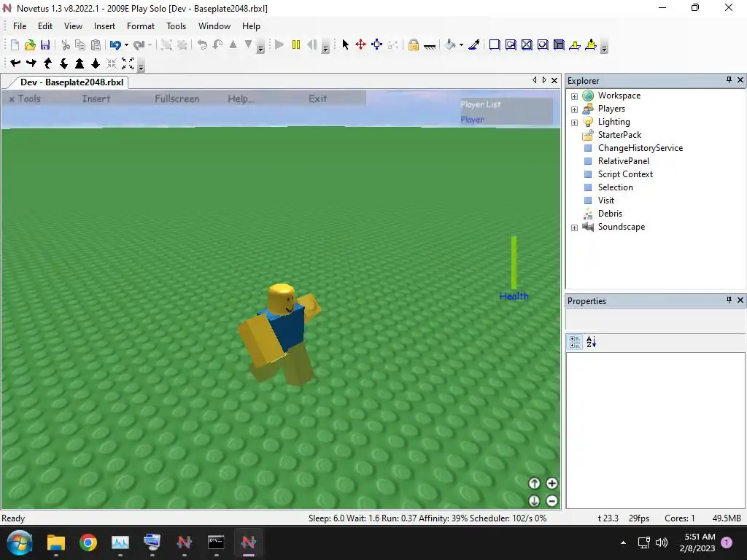Open Chrome from the taskbar

pos(88,542)
